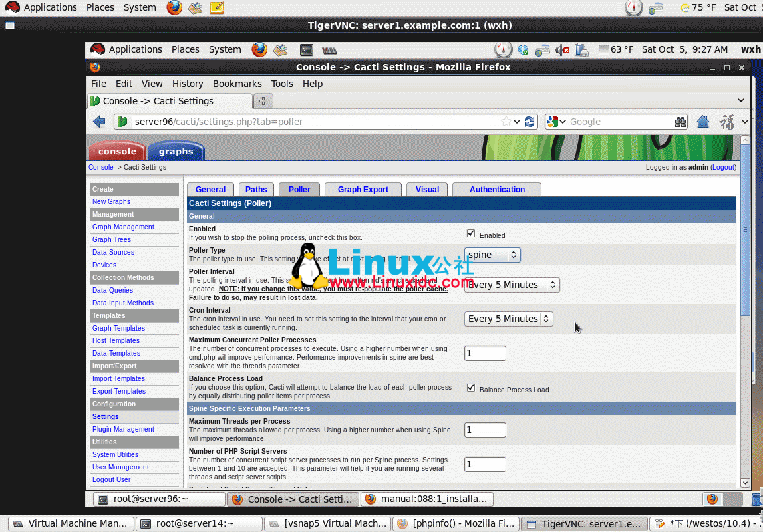Click the Logout link for admin

tap(723, 167)
